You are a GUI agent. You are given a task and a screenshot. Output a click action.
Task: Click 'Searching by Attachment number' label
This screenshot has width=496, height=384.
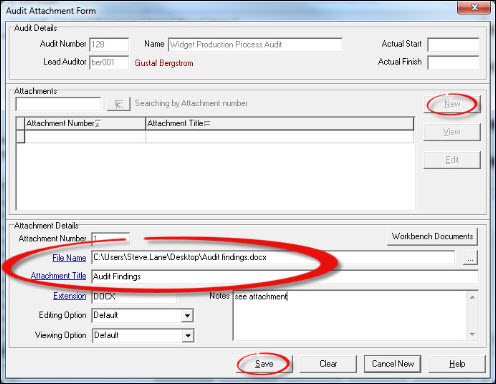coord(191,104)
